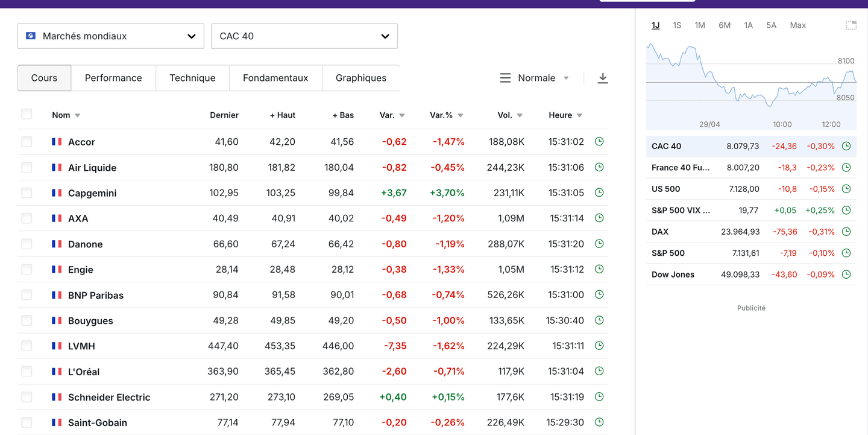The image size is (868, 435).
Task: Click the clock icon in Capgemini row
Action: point(599,192)
